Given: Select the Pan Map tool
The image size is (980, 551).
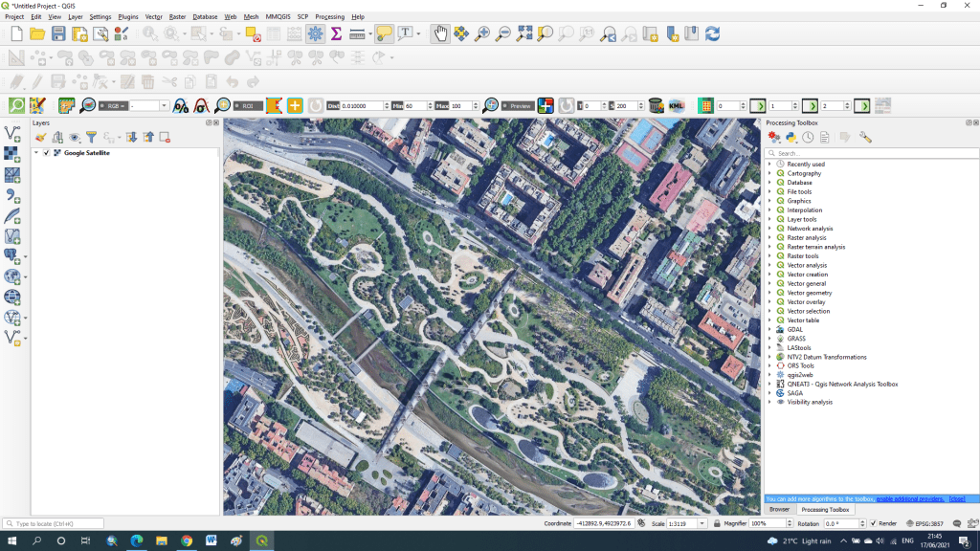Looking at the screenshot, I should tap(438, 32).
